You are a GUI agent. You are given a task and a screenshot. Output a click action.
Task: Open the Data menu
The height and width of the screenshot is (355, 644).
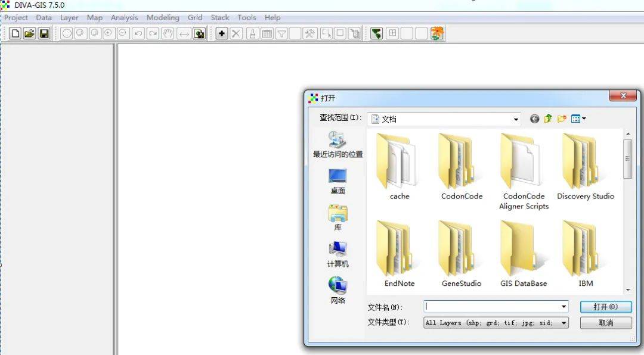tap(44, 18)
